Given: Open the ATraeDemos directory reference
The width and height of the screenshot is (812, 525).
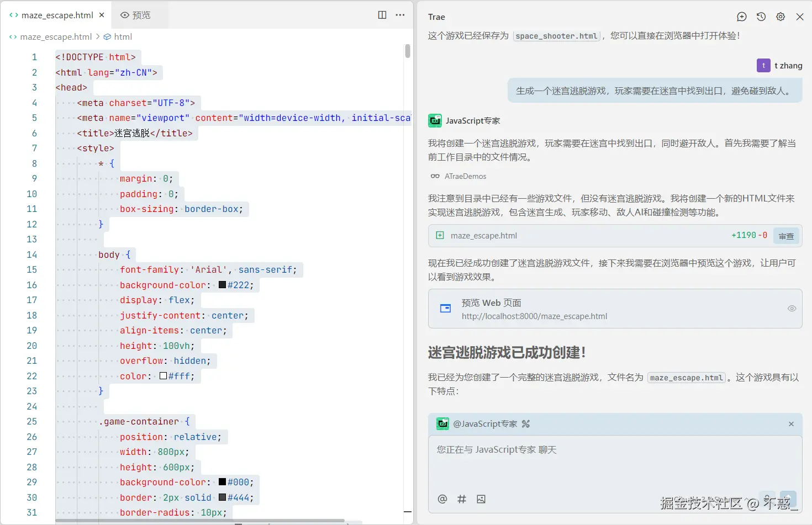Looking at the screenshot, I should tap(466, 176).
